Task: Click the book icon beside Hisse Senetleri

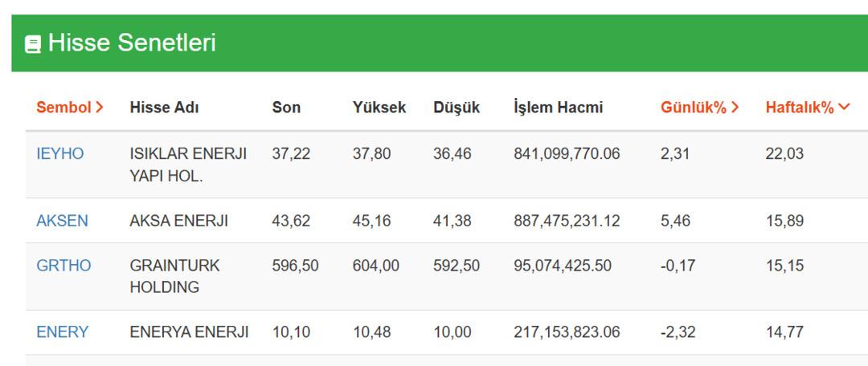Action: click(33, 44)
